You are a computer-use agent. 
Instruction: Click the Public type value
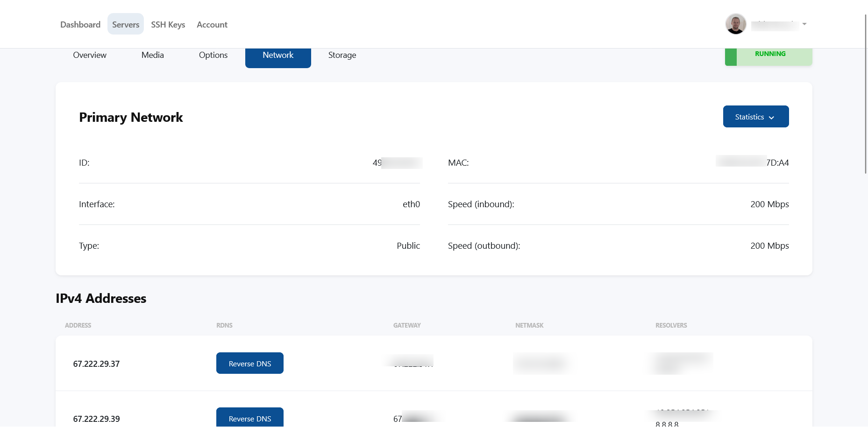point(408,245)
